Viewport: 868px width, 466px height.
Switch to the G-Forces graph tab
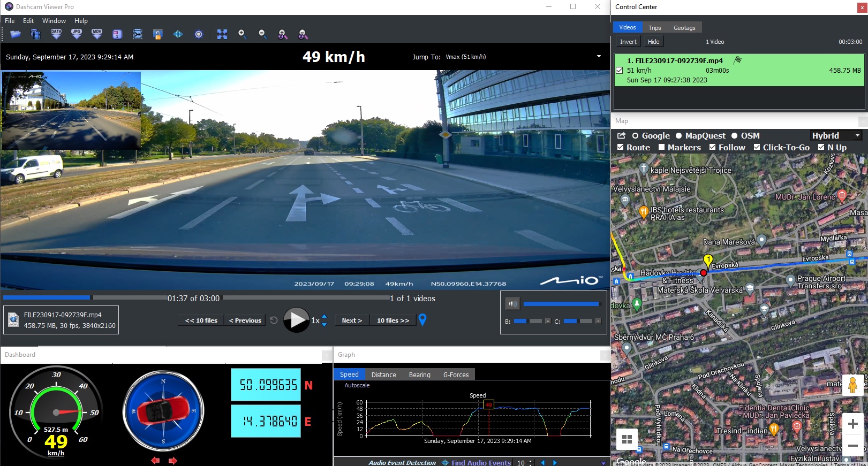456,375
